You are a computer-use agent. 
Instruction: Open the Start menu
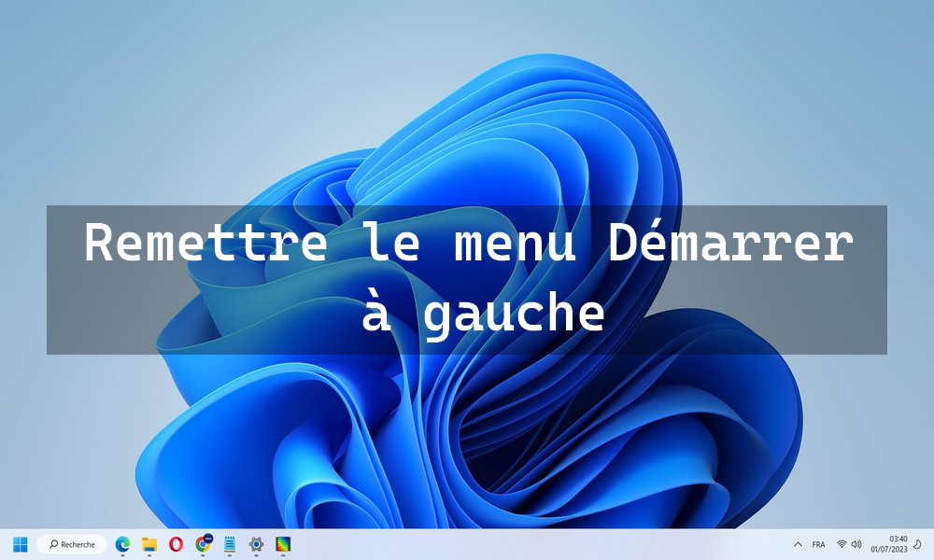click(x=20, y=544)
